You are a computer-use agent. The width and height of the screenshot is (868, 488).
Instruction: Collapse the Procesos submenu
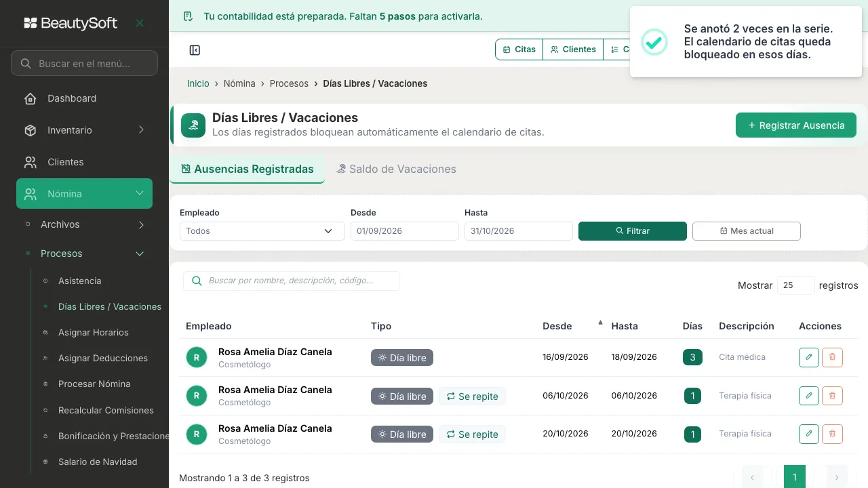click(84, 253)
